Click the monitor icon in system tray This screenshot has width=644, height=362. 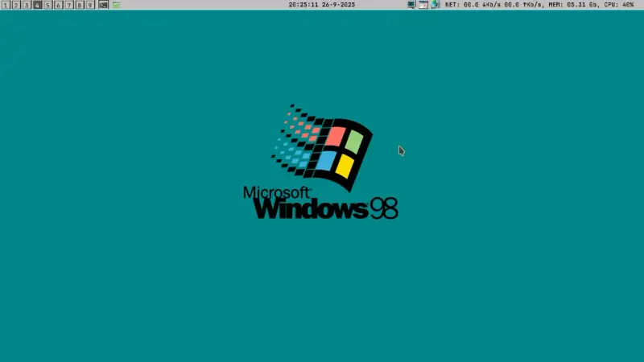pos(412,5)
